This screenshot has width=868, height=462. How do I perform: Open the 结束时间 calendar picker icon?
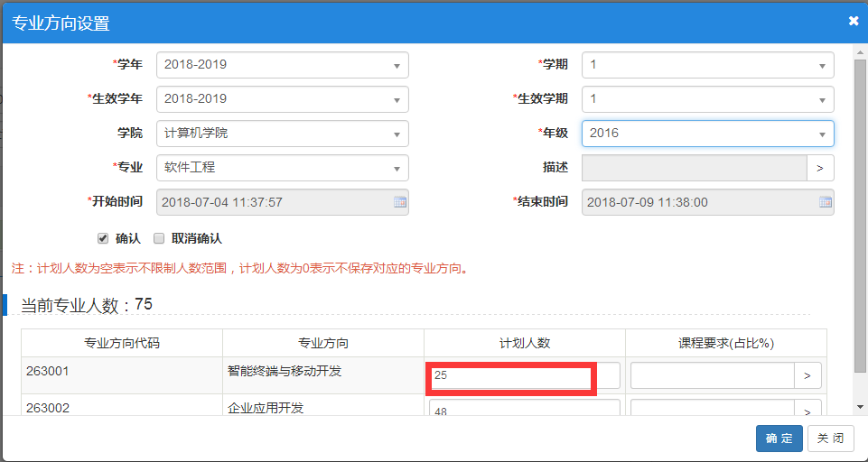click(x=825, y=202)
